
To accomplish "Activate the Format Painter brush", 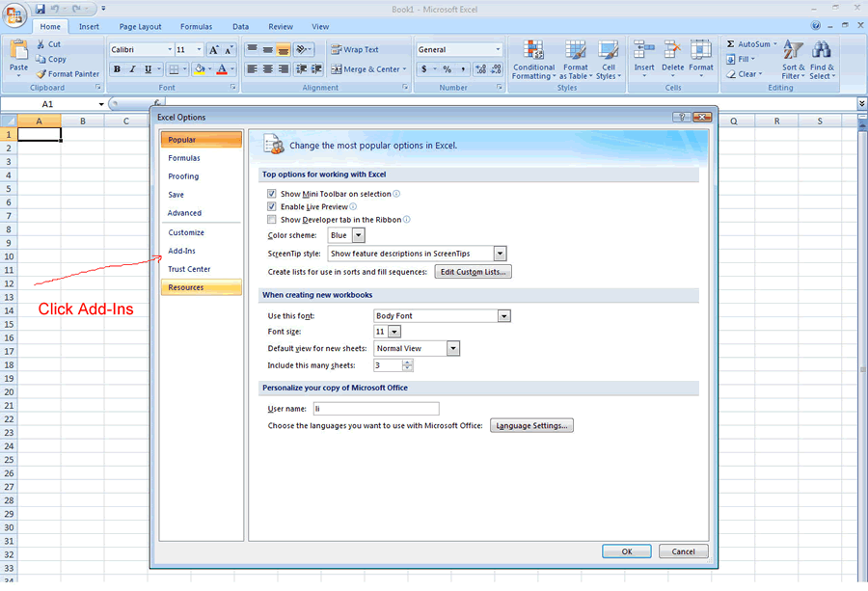I will pos(41,73).
